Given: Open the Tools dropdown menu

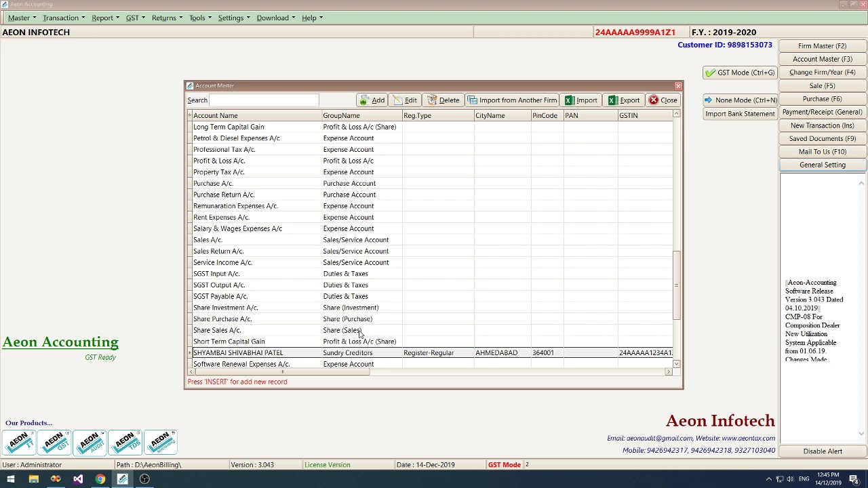Looking at the screenshot, I should 200,18.
